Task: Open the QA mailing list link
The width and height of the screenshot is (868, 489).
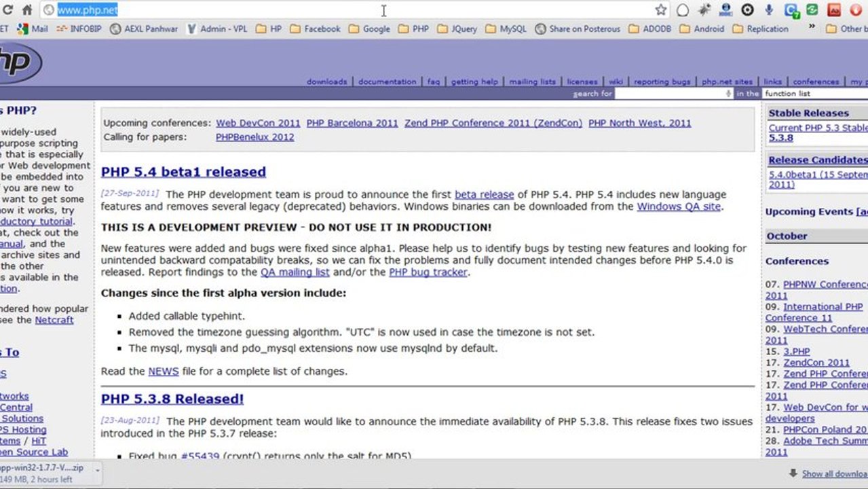Action: click(295, 272)
